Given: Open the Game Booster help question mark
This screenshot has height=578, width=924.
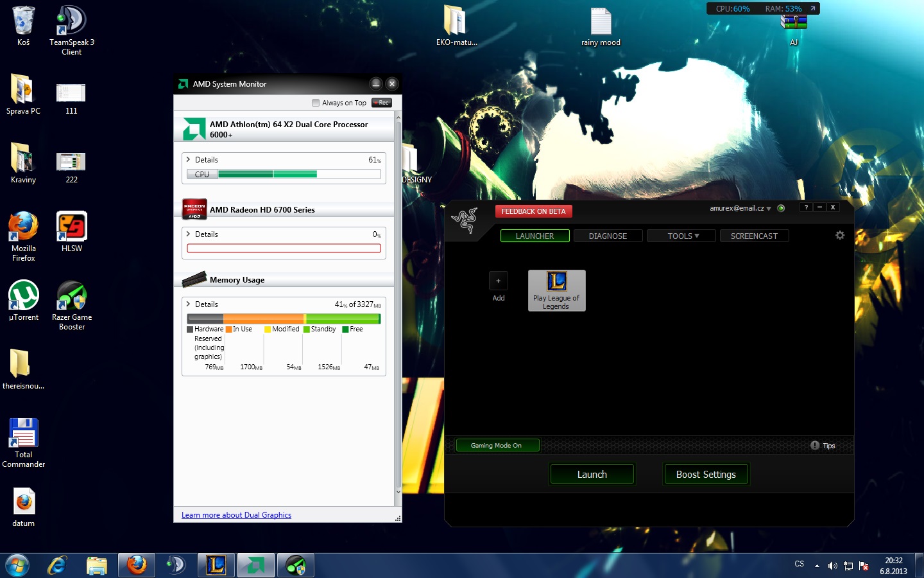Looking at the screenshot, I should pyautogui.click(x=806, y=207).
